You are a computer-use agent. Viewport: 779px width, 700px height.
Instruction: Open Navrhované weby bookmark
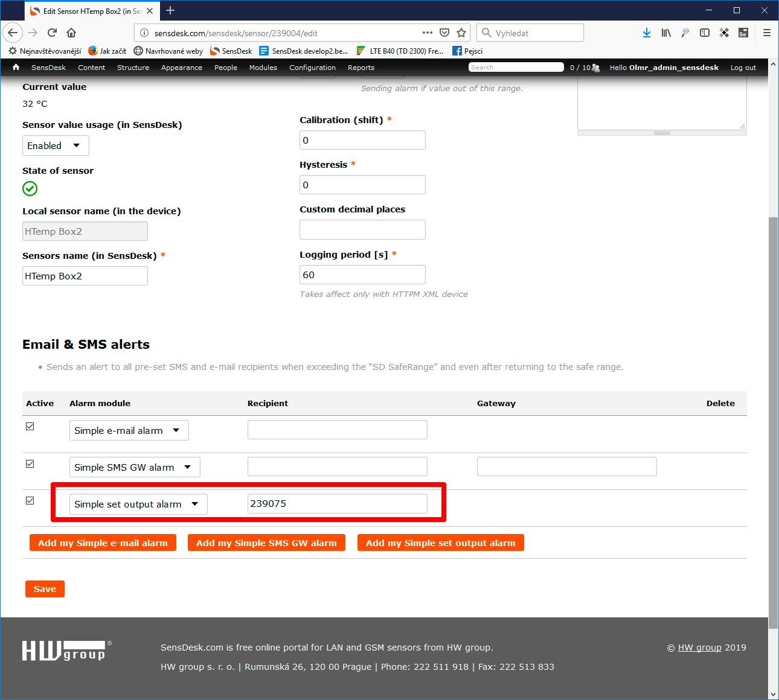168,51
